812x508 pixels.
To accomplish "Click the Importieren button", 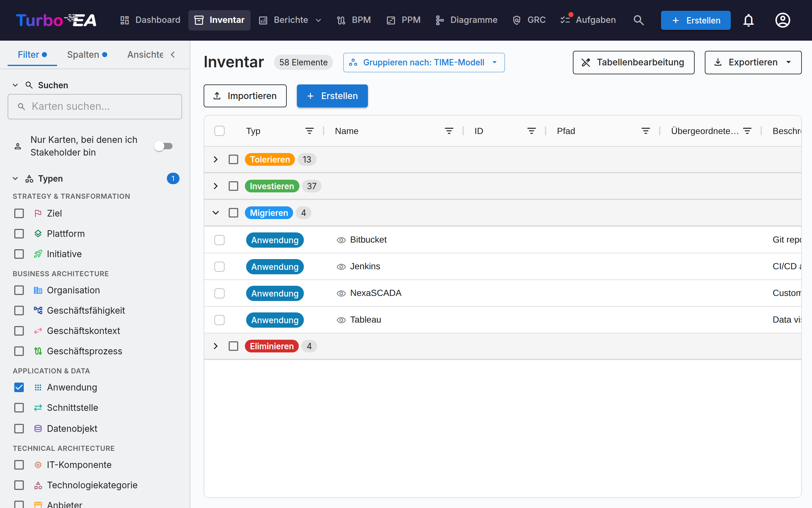I will (x=245, y=96).
